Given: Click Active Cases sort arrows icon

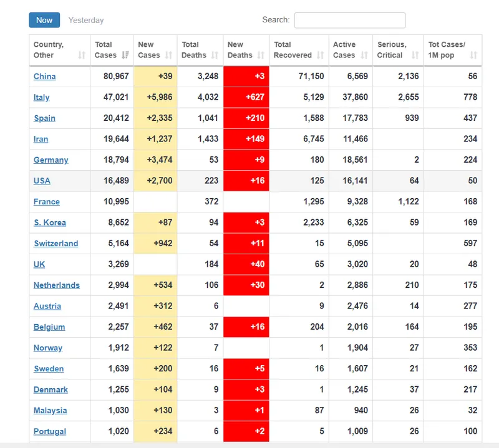Looking at the screenshot, I should [x=364, y=55].
